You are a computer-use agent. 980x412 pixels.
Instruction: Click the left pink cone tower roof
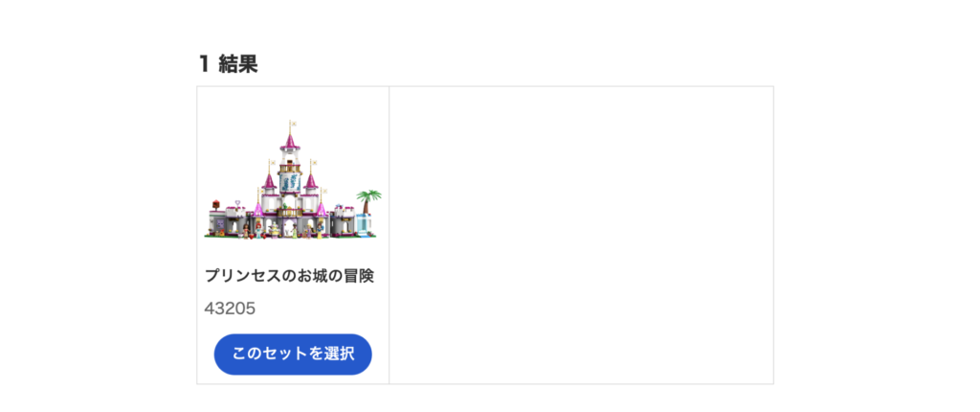coord(269,180)
